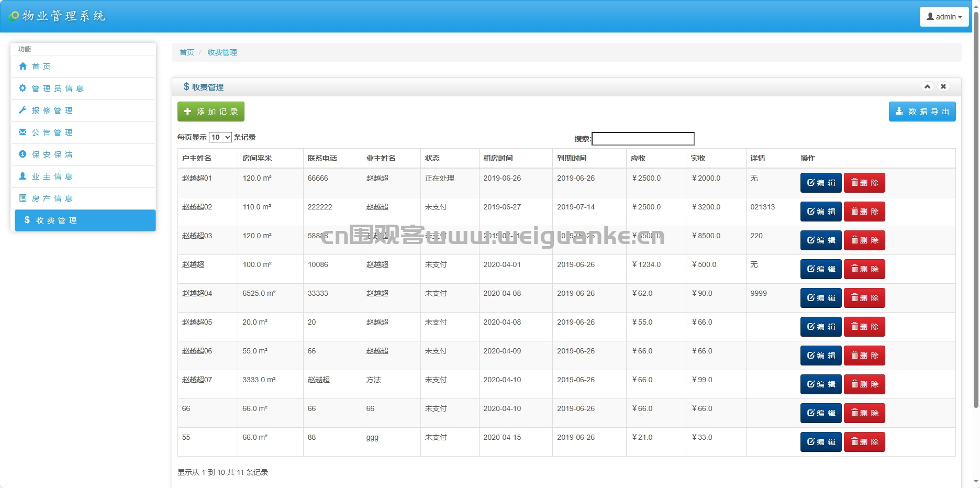
Task: Open 房产信息 sidebar item
Action: coord(83,198)
